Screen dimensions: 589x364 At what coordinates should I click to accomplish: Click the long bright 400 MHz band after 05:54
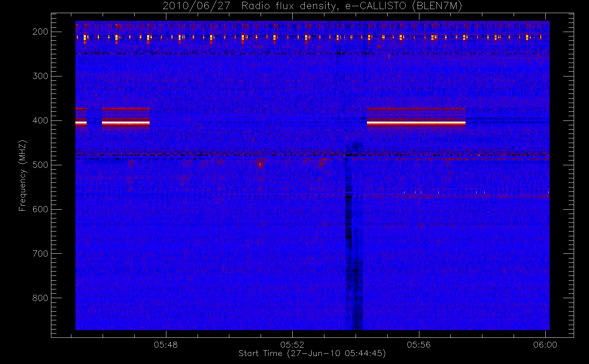pos(416,123)
